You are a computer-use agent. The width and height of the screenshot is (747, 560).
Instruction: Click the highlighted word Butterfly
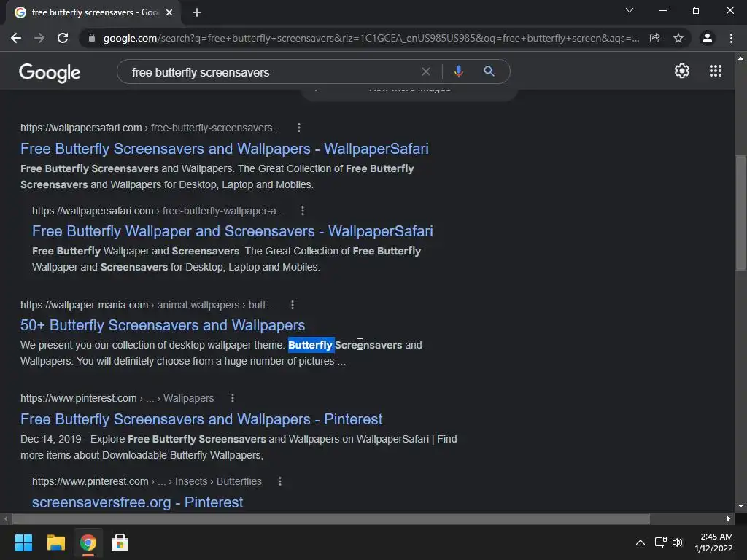[x=311, y=345]
